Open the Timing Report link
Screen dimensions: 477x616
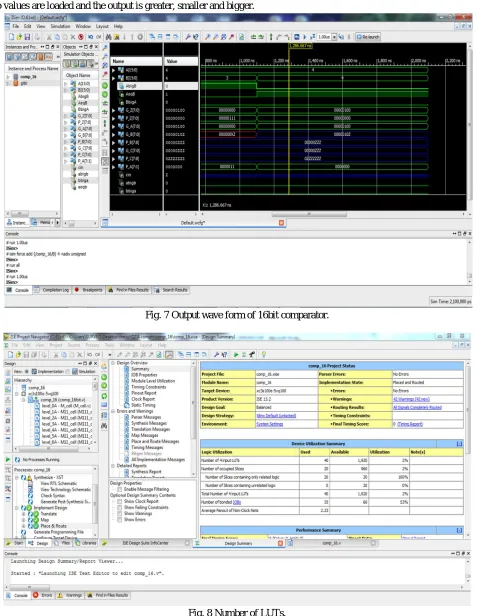click(x=410, y=424)
